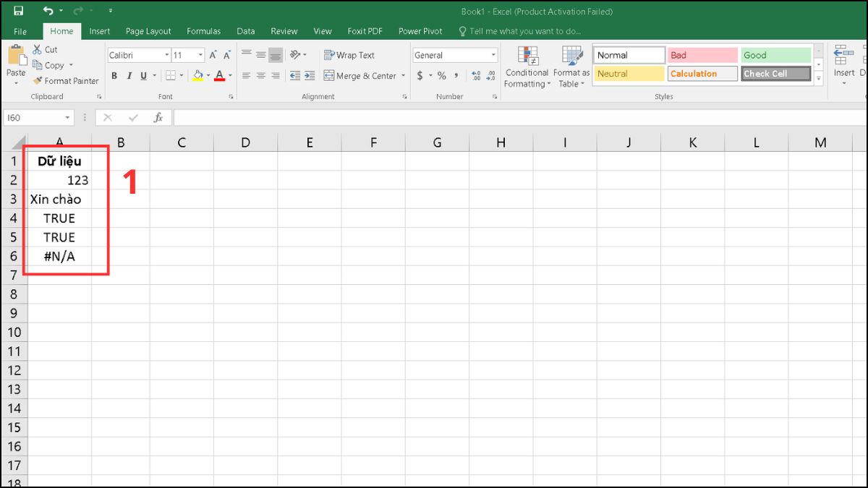The image size is (868, 488).
Task: Open the Power Pivot tab
Action: coord(420,31)
